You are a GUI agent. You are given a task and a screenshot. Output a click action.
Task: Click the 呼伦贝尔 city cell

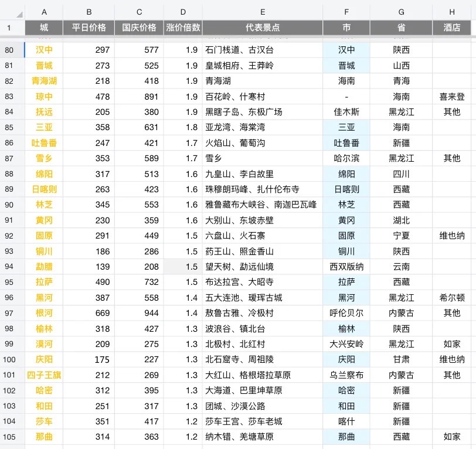346,313
